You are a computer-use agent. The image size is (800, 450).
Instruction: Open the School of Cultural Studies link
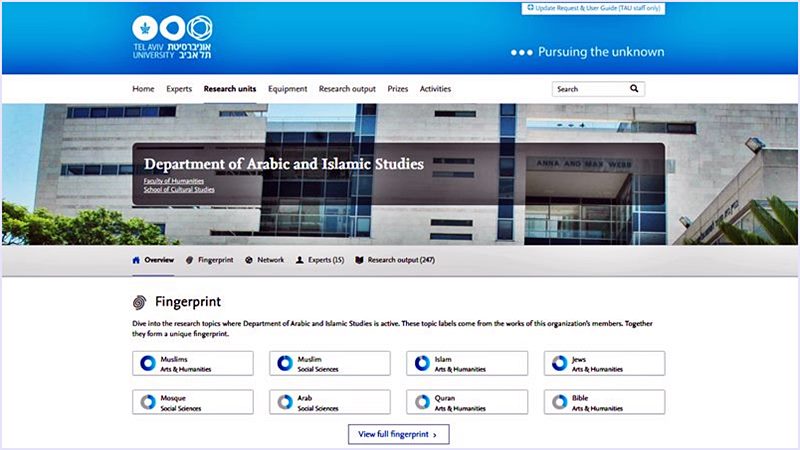[x=179, y=189]
